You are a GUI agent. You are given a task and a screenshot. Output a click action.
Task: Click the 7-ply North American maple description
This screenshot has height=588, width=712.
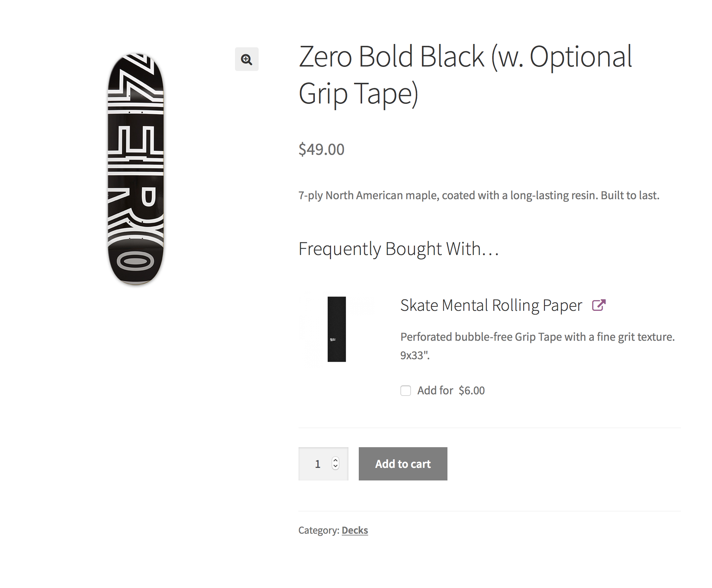479,195
